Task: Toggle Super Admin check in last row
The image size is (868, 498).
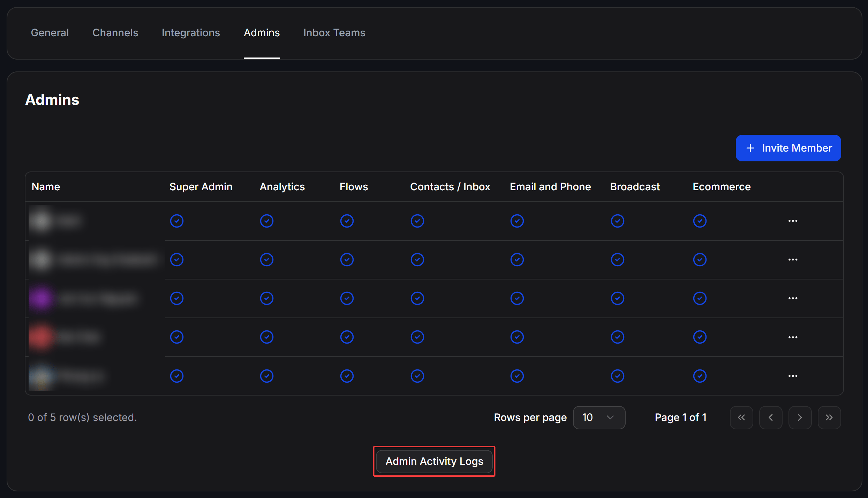Action: tap(177, 376)
